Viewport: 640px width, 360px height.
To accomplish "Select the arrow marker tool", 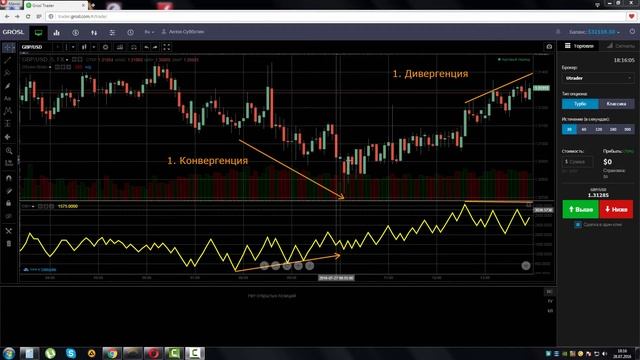I will (8, 137).
